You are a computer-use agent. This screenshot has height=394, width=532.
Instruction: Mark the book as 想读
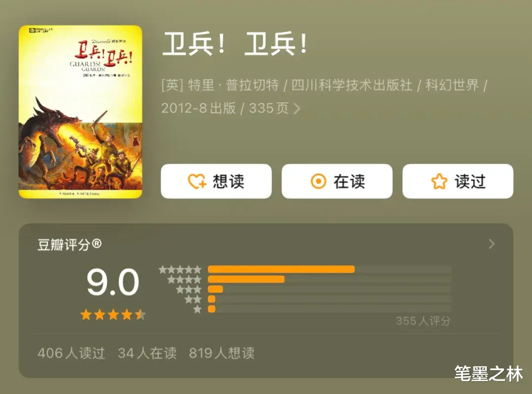[216, 181]
